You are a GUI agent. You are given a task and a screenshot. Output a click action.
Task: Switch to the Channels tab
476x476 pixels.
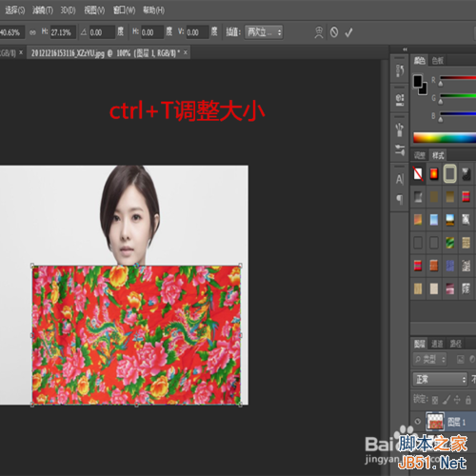[437, 344]
